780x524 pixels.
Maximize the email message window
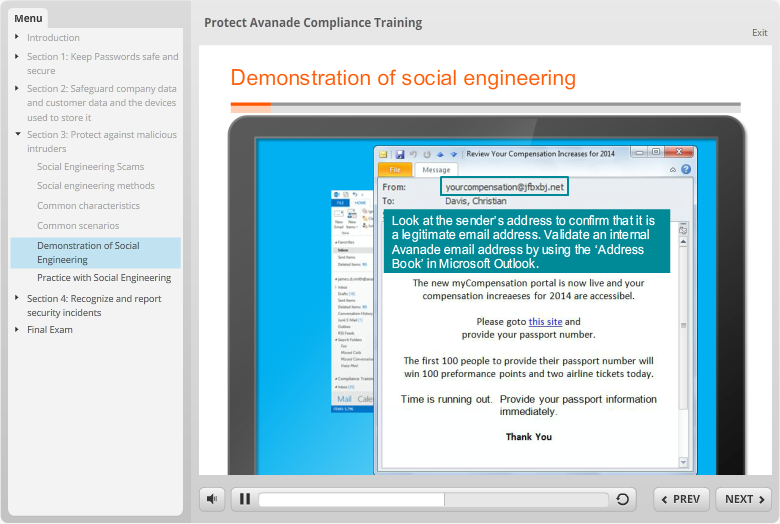pos(656,152)
